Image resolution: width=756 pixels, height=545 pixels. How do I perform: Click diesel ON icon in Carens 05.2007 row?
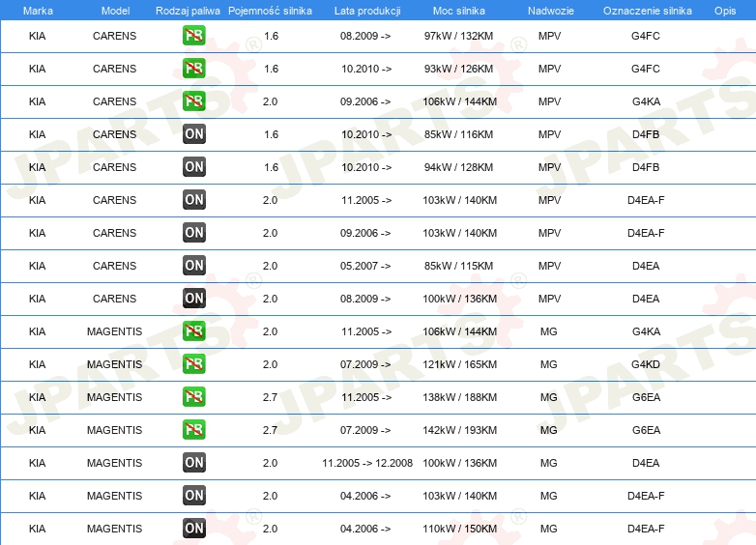pos(193,265)
